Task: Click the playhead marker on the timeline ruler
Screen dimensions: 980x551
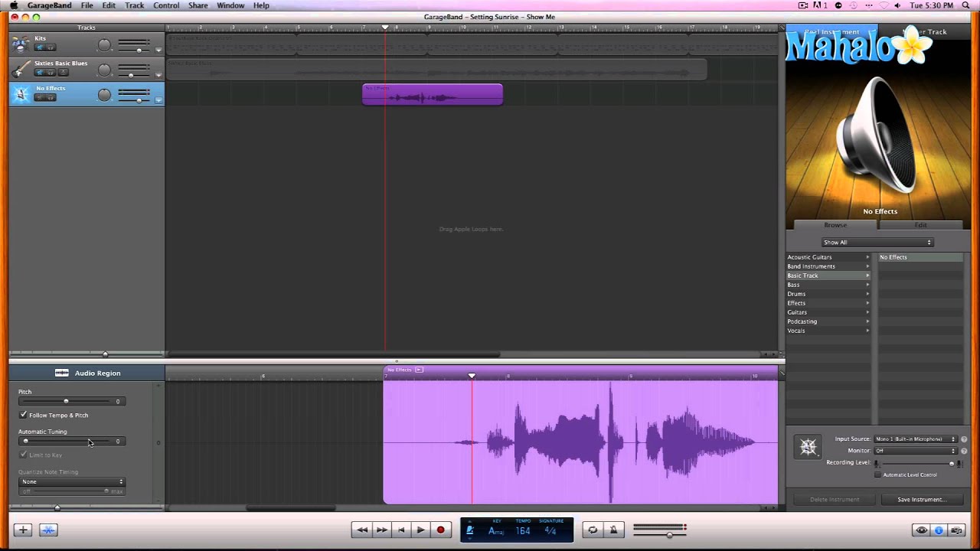Action: (x=385, y=28)
